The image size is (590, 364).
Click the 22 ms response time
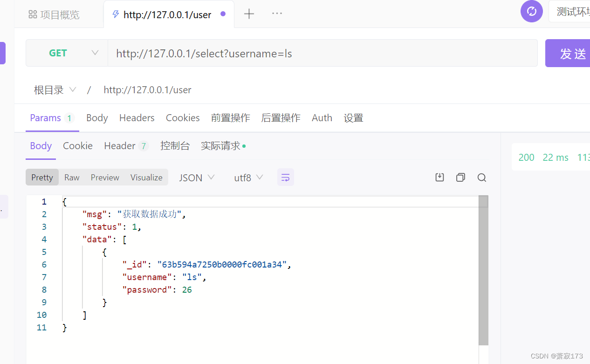tap(556, 158)
